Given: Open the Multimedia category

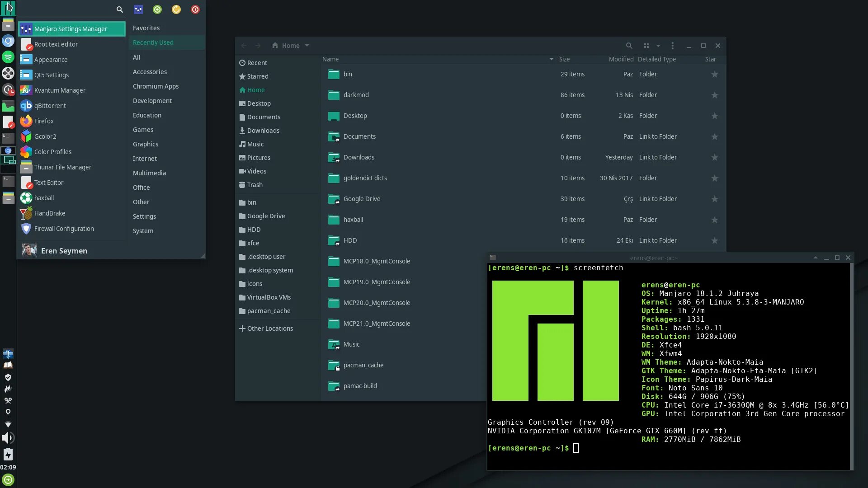Looking at the screenshot, I should click(166, 173).
